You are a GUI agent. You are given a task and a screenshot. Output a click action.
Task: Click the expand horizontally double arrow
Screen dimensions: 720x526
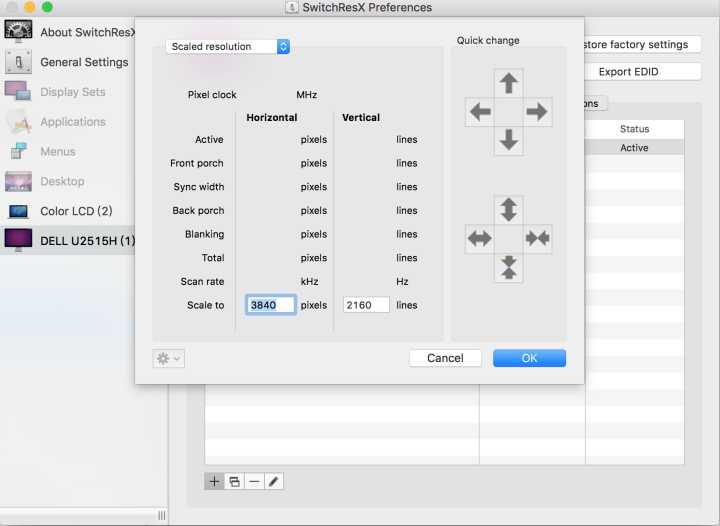tap(480, 238)
